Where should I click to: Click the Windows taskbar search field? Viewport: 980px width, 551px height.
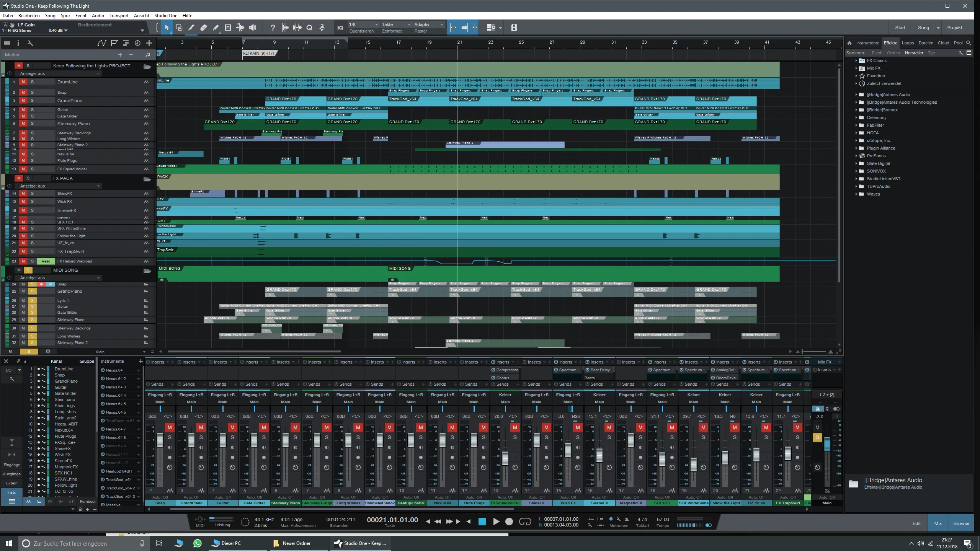click(x=83, y=543)
